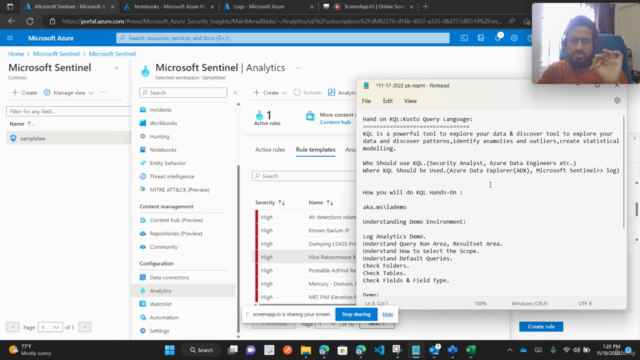The height and width of the screenshot is (360, 640).
Task: Click Sentinel menu scrollbar
Action: [x=238, y=249]
